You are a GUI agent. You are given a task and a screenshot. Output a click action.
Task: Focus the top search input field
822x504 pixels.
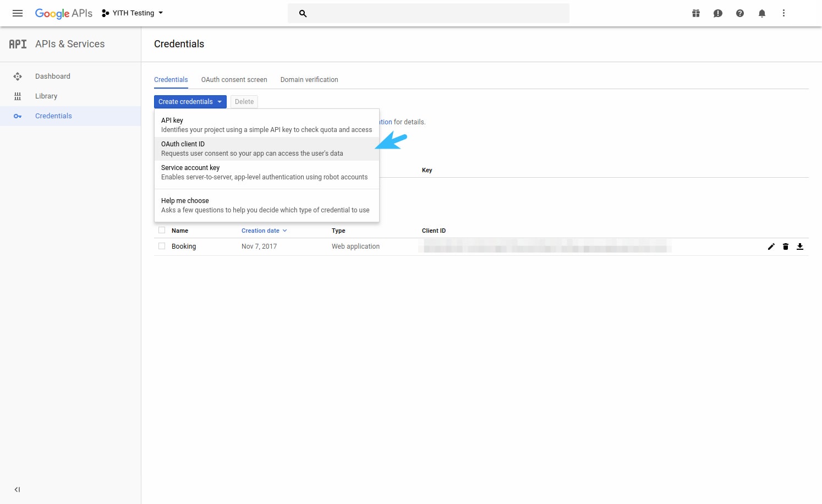(429, 13)
